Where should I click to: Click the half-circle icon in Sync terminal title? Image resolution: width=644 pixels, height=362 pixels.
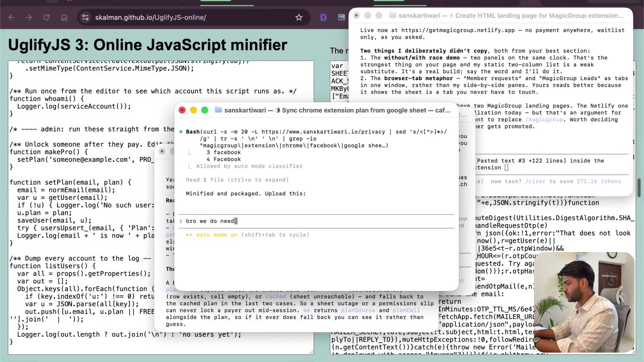[277, 110]
